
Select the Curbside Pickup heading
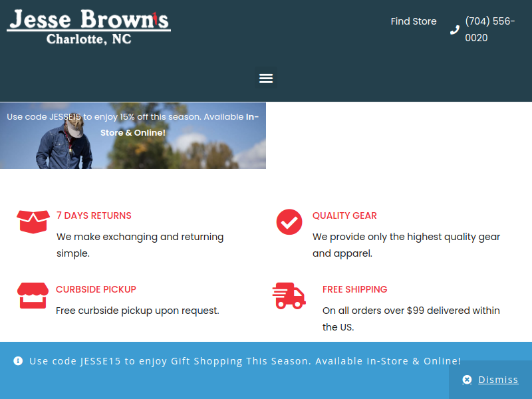pos(96,289)
